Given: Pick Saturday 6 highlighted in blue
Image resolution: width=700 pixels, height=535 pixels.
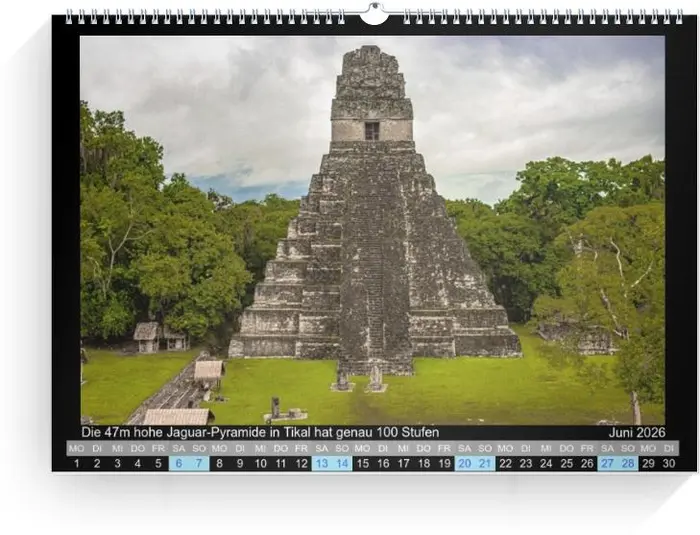Looking at the screenshot, I should tap(179, 464).
